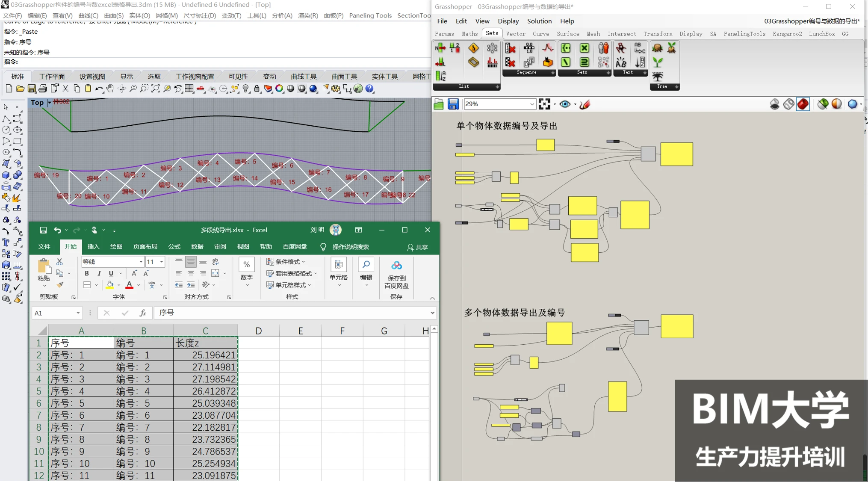The image size is (868, 482).
Task: Click the Italic formatting button in Excel
Action: [99, 273]
